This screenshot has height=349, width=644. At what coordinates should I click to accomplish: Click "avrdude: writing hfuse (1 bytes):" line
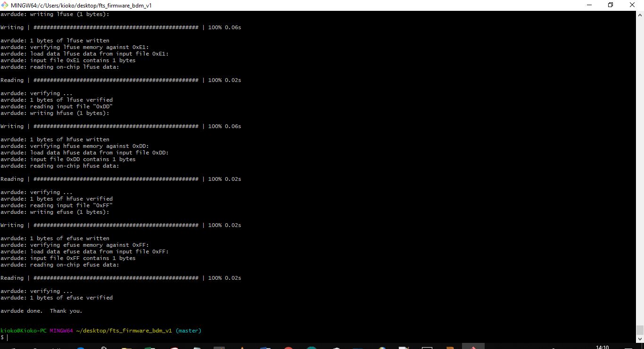coord(55,113)
